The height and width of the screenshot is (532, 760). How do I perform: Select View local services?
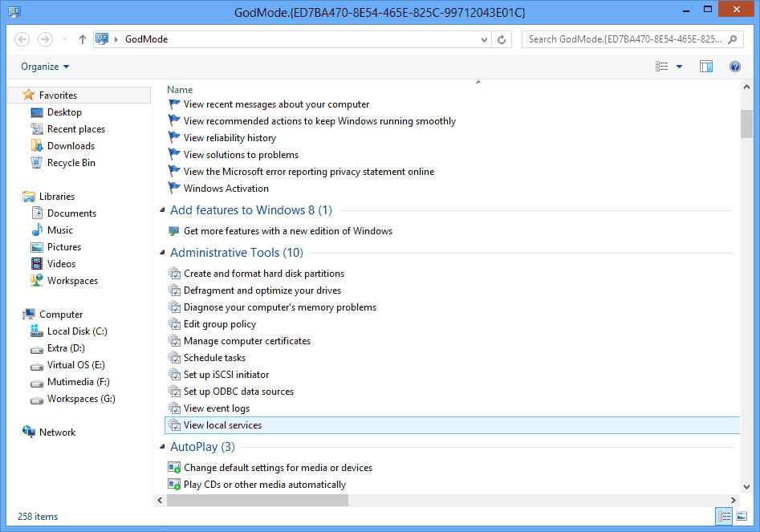pos(453,425)
